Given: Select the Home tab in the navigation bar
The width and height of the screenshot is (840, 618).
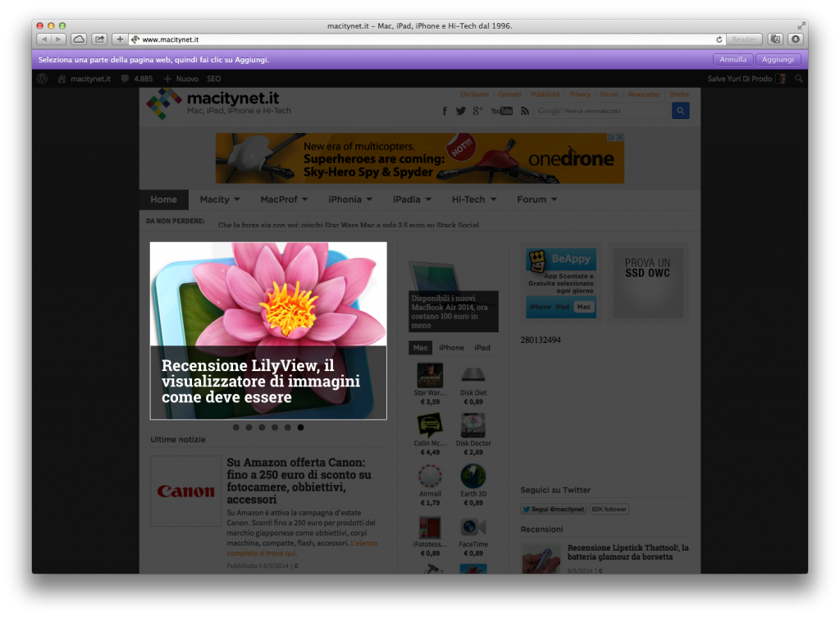Looking at the screenshot, I should 164,199.
